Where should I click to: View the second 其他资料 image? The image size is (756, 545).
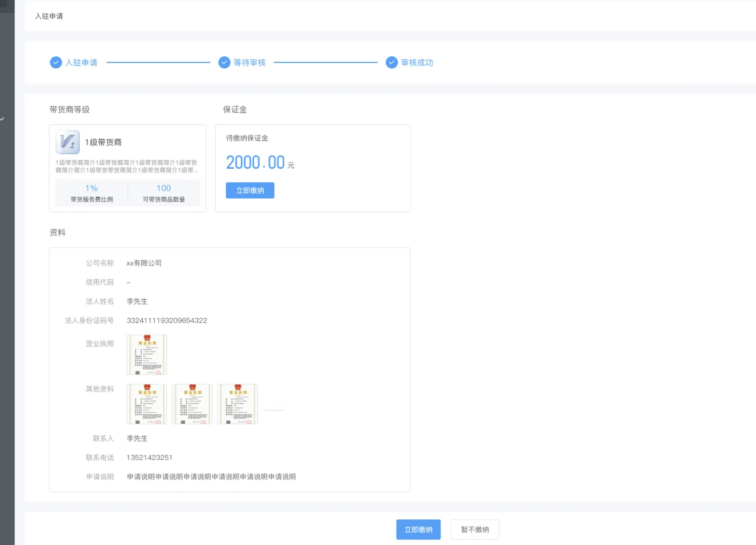pyautogui.click(x=192, y=404)
